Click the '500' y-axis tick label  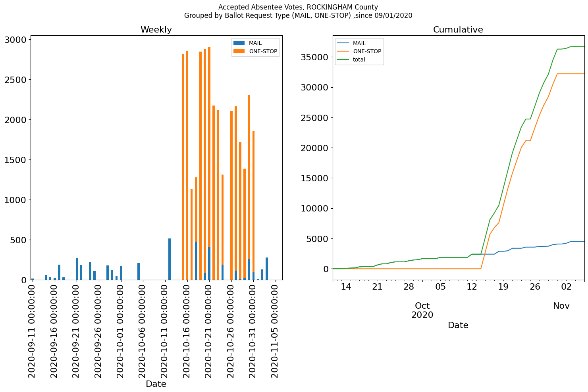pyautogui.click(x=18, y=240)
